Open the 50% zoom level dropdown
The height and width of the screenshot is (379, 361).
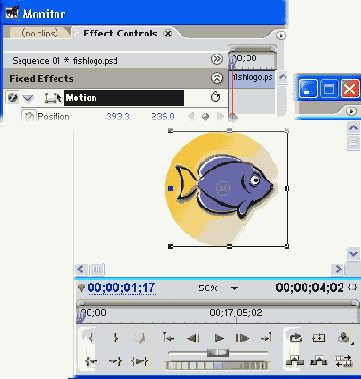[235, 288]
